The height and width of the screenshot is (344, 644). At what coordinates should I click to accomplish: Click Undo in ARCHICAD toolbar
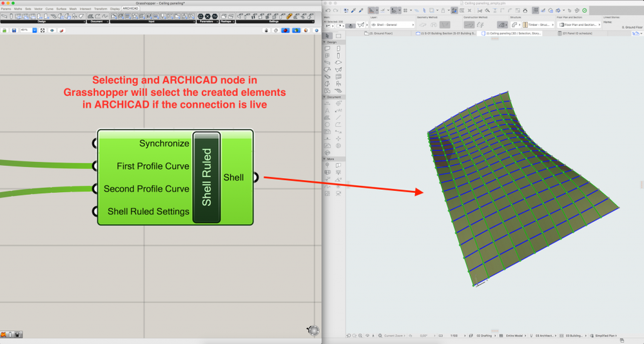327,11
